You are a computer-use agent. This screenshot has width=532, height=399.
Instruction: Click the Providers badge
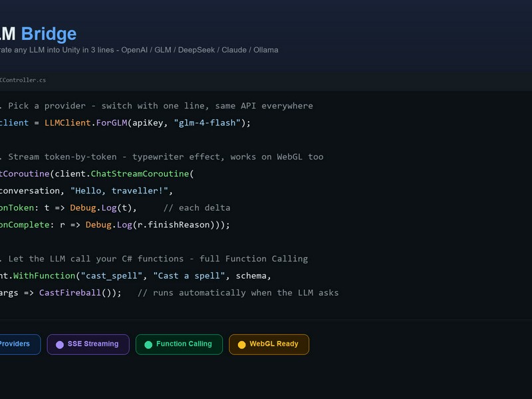[x=20, y=344]
